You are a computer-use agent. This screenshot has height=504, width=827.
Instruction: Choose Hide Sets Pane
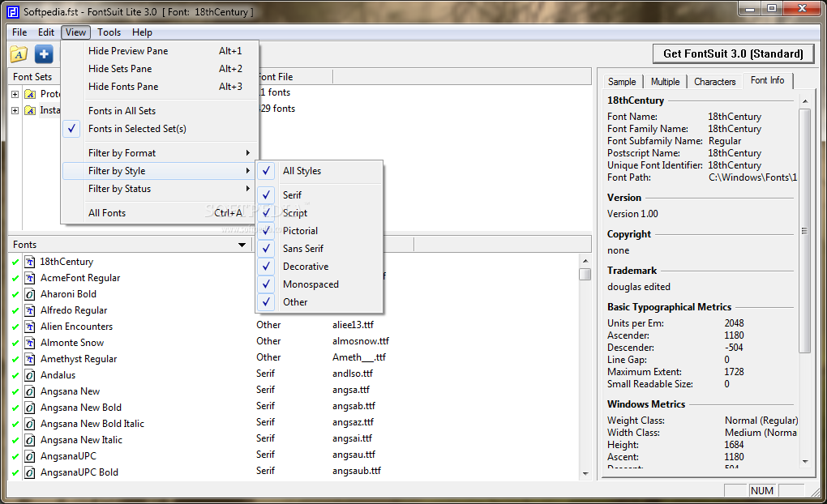pos(160,69)
